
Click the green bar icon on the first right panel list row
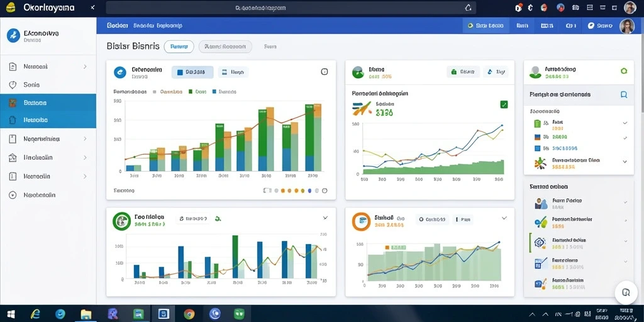537,123
